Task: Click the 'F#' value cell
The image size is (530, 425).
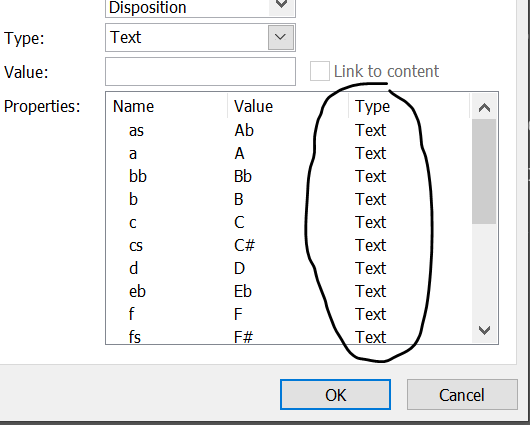Action: pos(243,337)
